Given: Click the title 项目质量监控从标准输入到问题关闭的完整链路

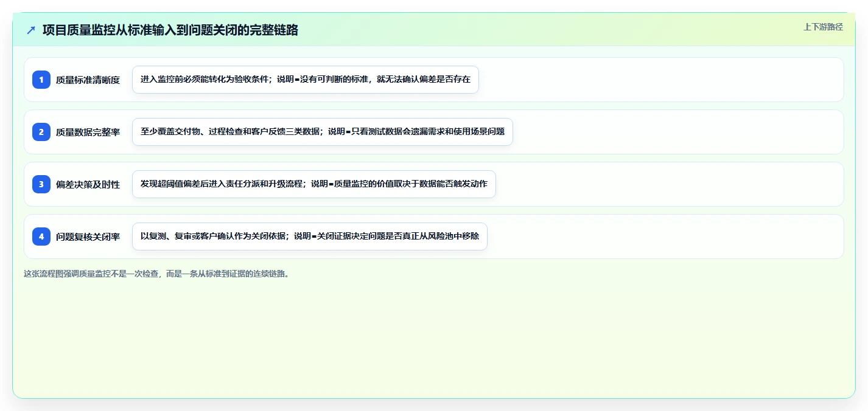Looking at the screenshot, I should [x=170, y=30].
